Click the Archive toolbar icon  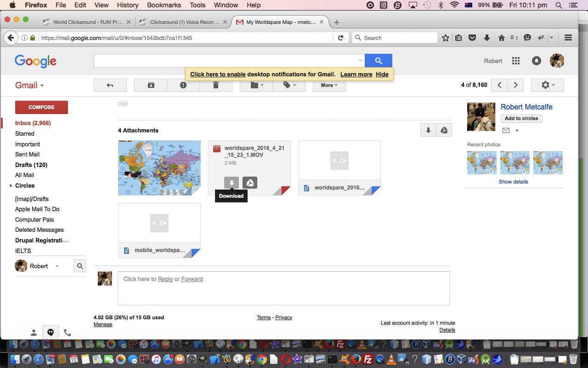click(151, 85)
